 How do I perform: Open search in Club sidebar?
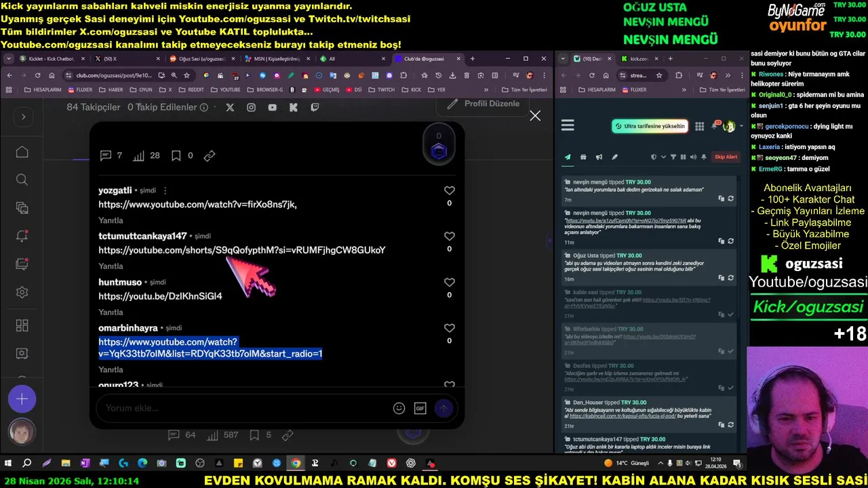pyautogui.click(x=22, y=180)
